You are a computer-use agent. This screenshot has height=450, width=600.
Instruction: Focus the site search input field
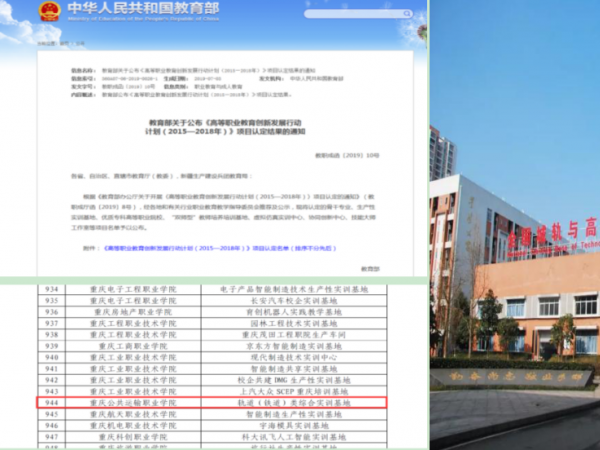click(x=358, y=14)
